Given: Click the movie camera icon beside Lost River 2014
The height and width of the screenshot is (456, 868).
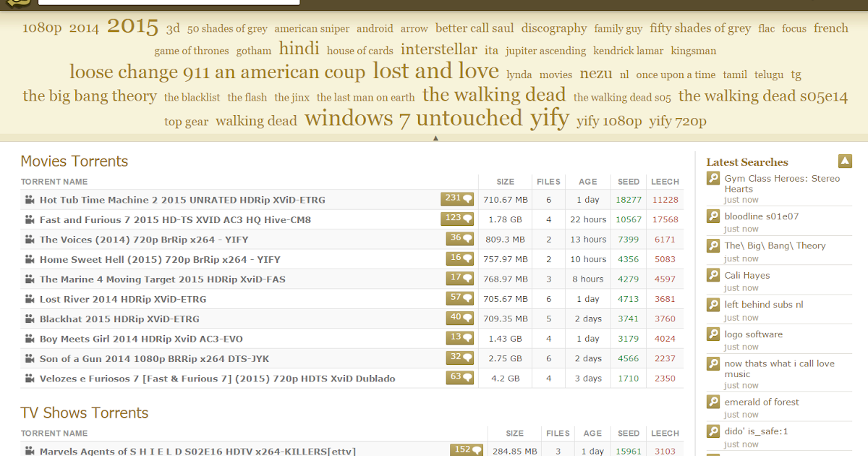Looking at the screenshot, I should click(29, 299).
